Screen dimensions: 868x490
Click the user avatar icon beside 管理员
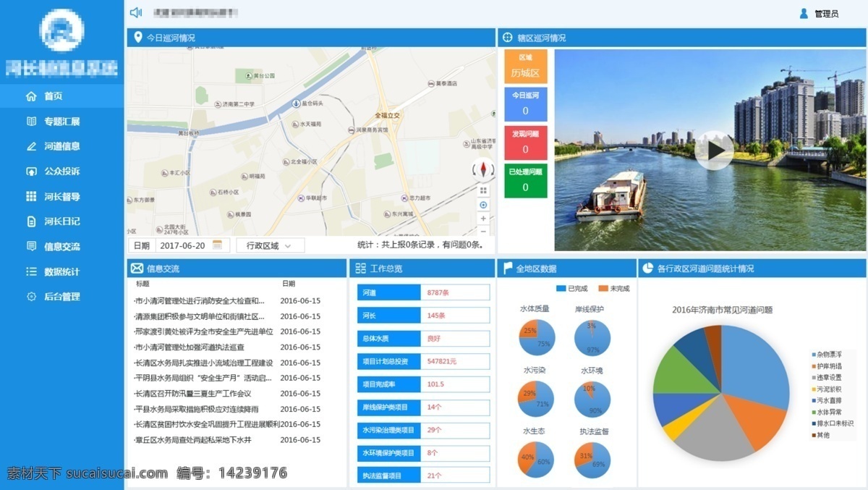[x=804, y=13]
